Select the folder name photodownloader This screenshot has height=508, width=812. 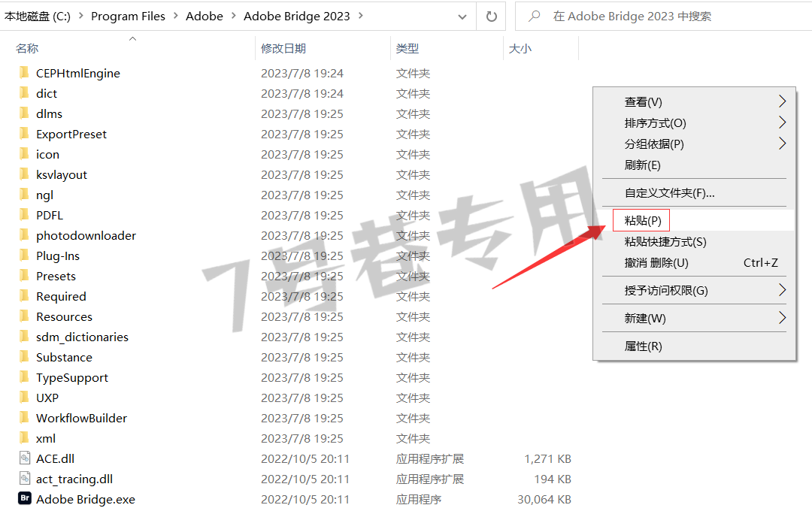tap(86, 236)
